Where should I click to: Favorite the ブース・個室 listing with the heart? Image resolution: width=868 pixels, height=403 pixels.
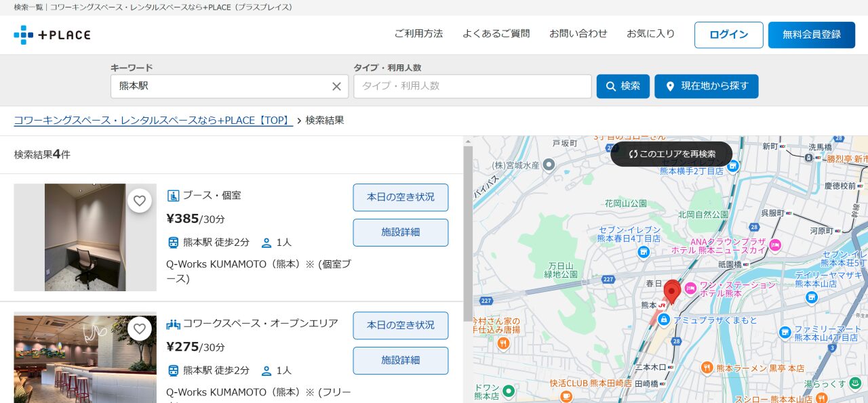[x=140, y=200]
